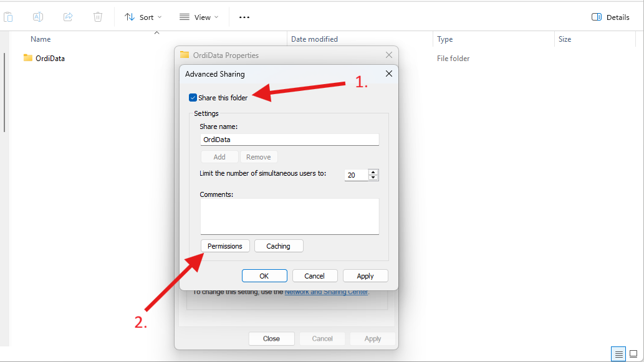The image size is (644, 362).
Task: Click the OrdiData folder icon in the list
Action: (28, 58)
